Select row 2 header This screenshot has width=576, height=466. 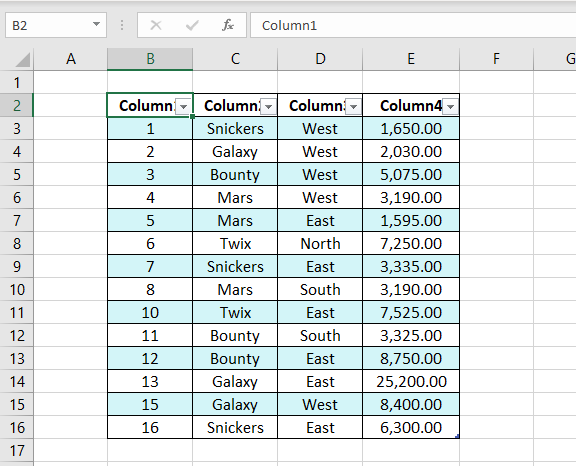click(x=17, y=105)
